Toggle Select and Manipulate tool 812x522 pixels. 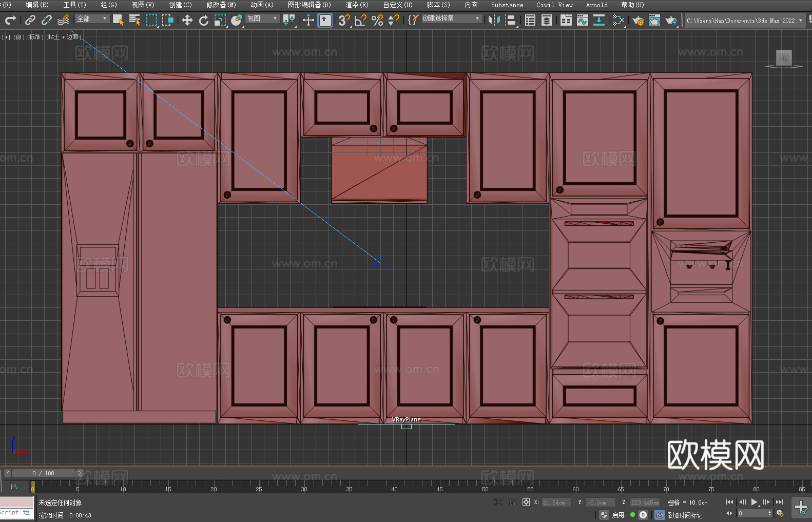308,20
